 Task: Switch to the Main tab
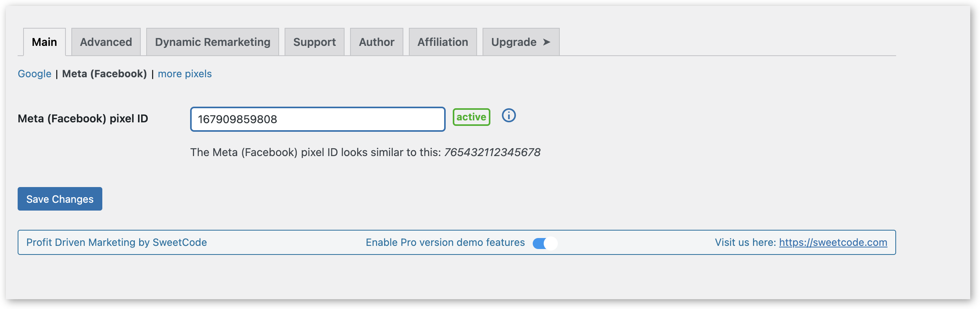click(x=44, y=42)
